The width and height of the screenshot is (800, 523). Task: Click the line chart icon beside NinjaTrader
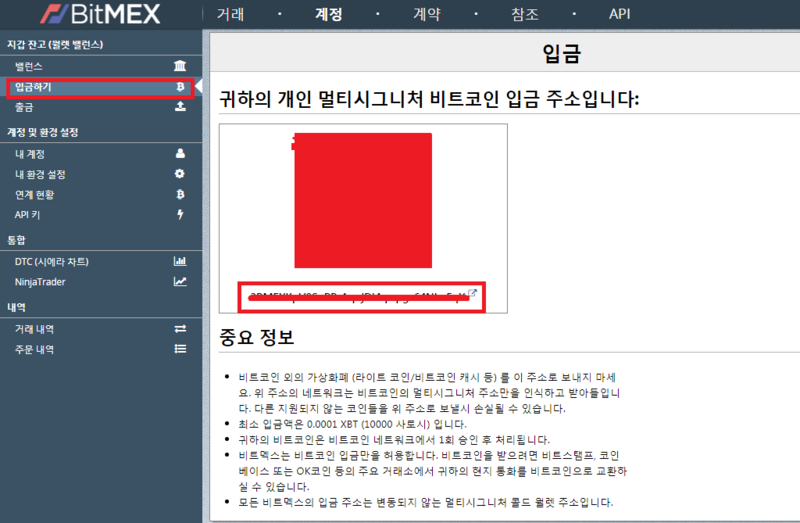click(180, 281)
